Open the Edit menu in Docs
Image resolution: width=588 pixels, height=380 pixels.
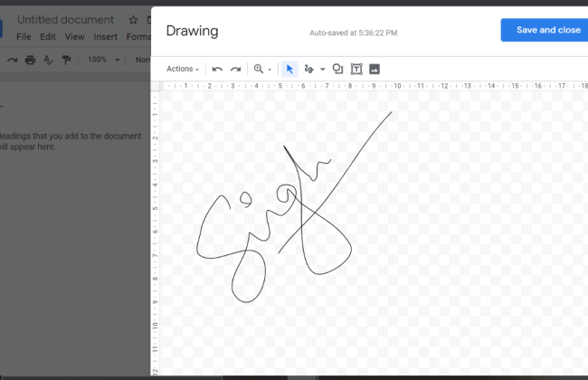(48, 37)
